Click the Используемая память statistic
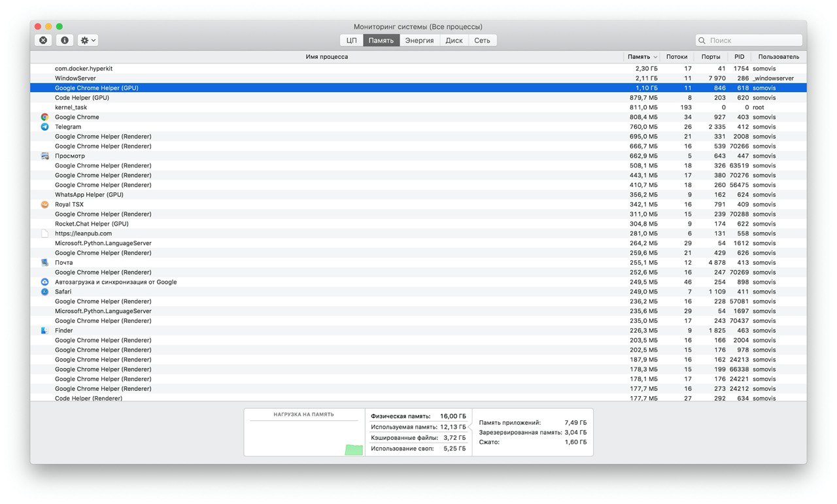 point(418,427)
